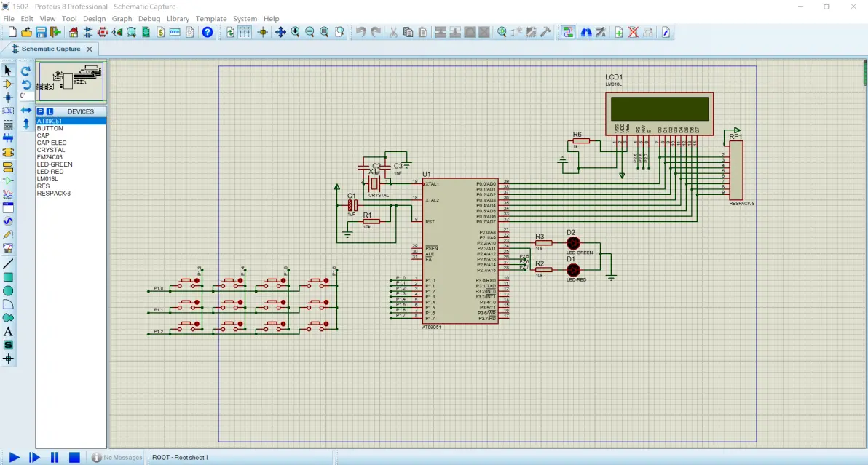
Task: Click the red LED D1 on schematic
Action: click(x=573, y=270)
